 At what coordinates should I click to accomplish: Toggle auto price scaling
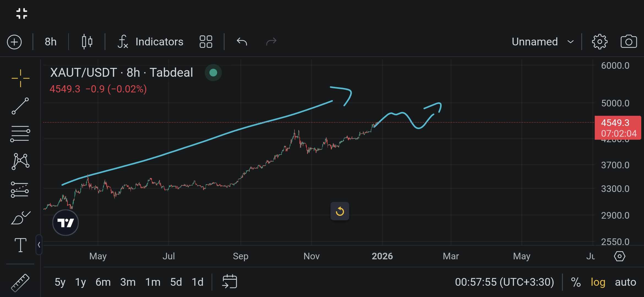[625, 282]
